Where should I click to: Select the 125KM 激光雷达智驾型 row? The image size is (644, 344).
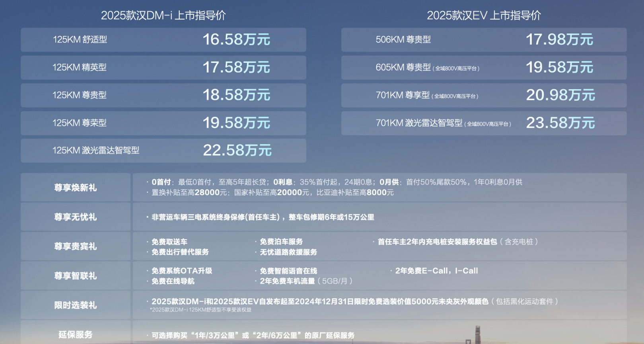pyautogui.click(x=163, y=150)
